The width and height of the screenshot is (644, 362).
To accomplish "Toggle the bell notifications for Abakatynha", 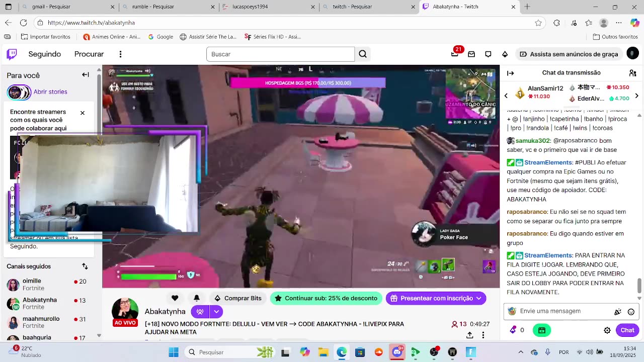I will (x=197, y=298).
